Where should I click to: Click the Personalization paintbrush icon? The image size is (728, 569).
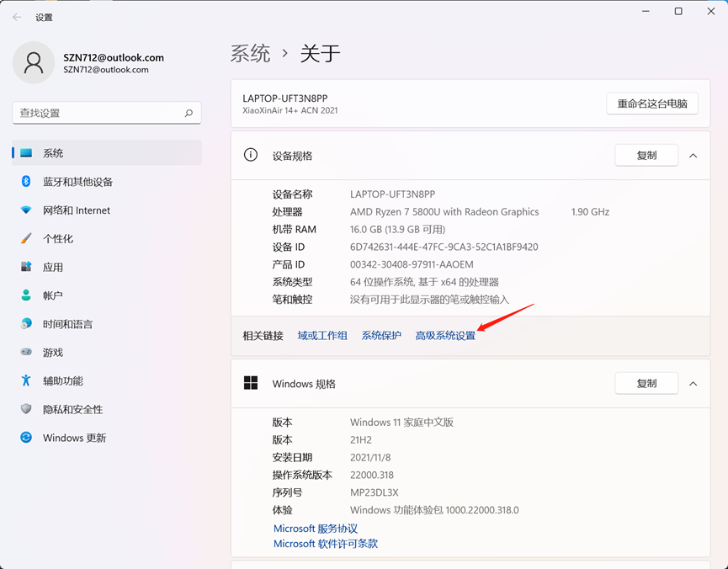pyautogui.click(x=26, y=238)
